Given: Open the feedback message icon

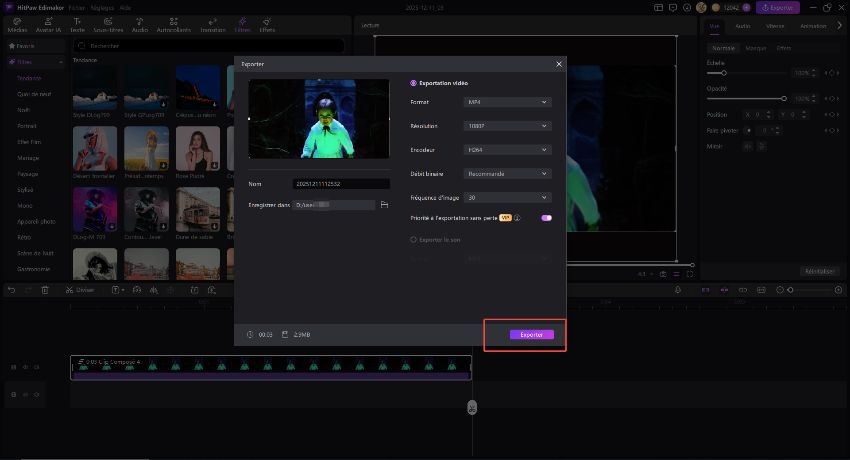Looking at the screenshot, I should pyautogui.click(x=673, y=8).
